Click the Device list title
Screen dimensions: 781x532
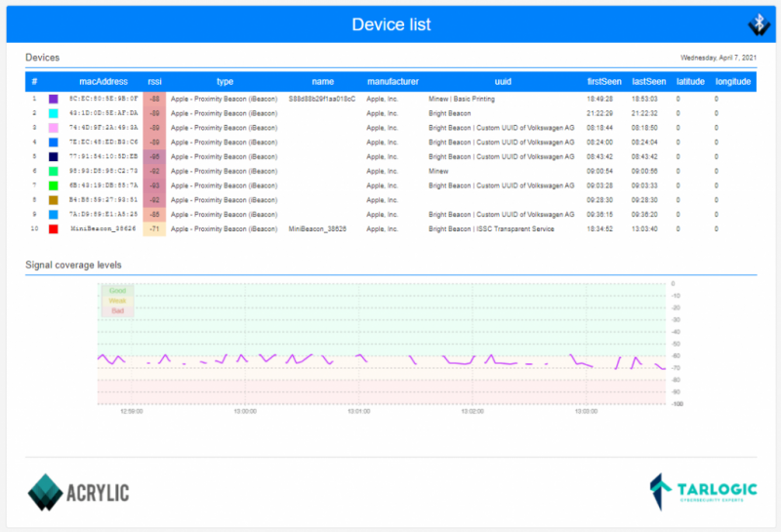pyautogui.click(x=391, y=24)
